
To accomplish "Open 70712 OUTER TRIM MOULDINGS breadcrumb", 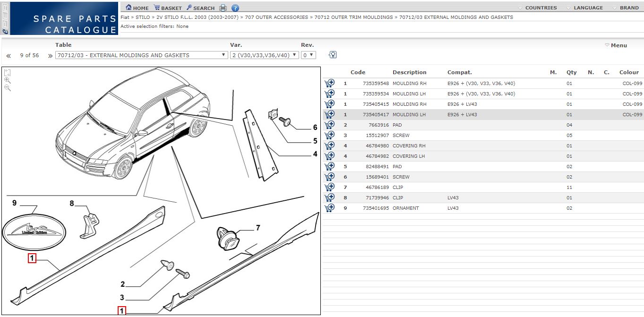I will click(353, 17).
